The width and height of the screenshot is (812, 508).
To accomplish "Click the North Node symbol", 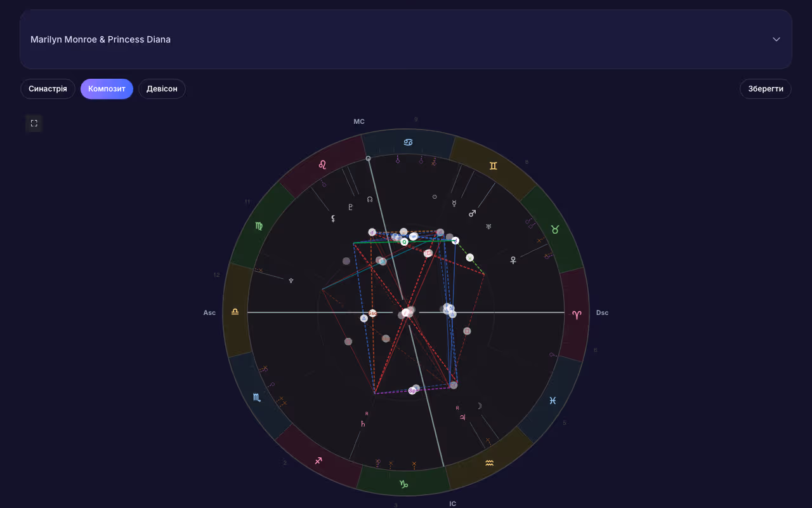I will tap(370, 199).
